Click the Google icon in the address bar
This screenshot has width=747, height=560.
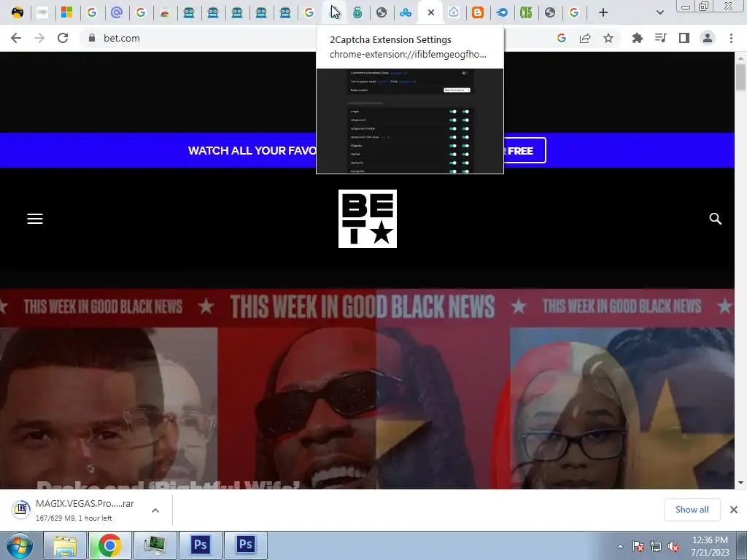pyautogui.click(x=562, y=38)
